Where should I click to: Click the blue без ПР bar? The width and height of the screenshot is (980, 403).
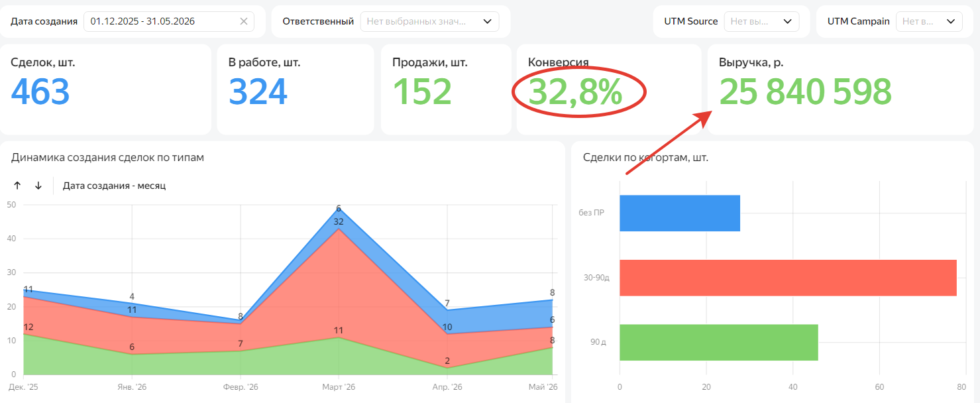tap(680, 213)
